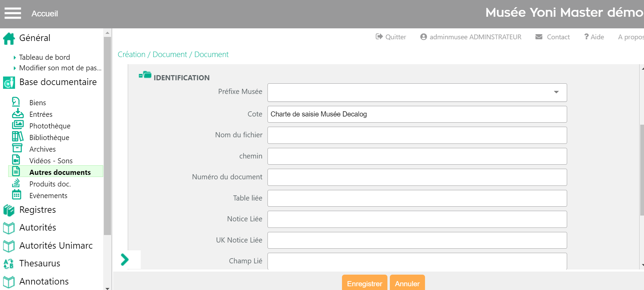
Task: Click the Cote input field
Action: point(417,114)
